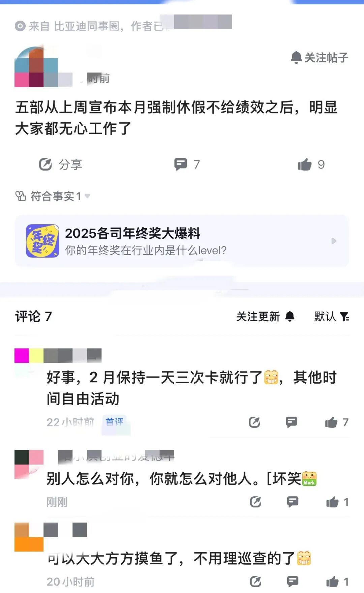Toggle 关注更新 bell for comment updates

click(x=266, y=317)
